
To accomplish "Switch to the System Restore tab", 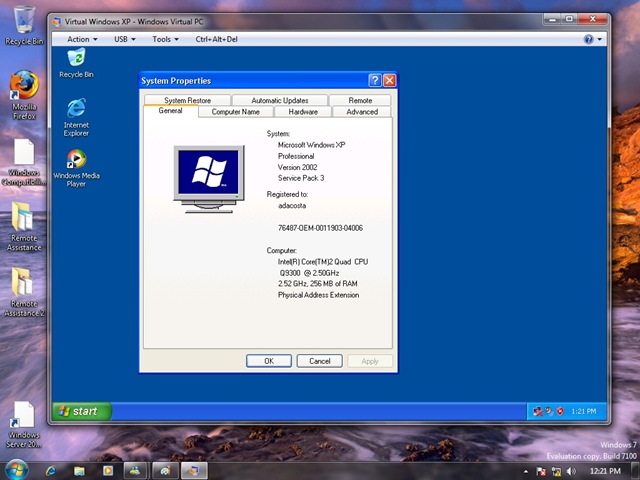I will coord(187,100).
